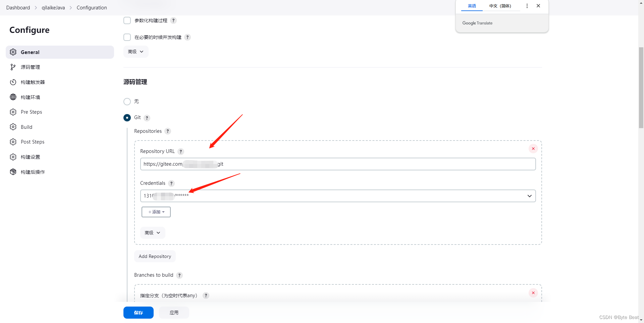Viewport: 644px width, 323px height.
Task: Open the 添加 credentials dropdown
Action: coord(156,212)
